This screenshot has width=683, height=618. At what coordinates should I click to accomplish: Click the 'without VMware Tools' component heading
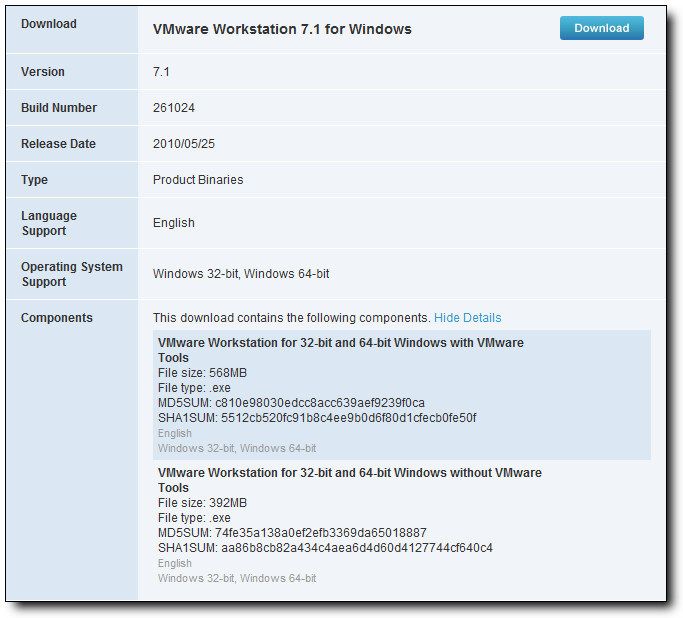point(350,480)
